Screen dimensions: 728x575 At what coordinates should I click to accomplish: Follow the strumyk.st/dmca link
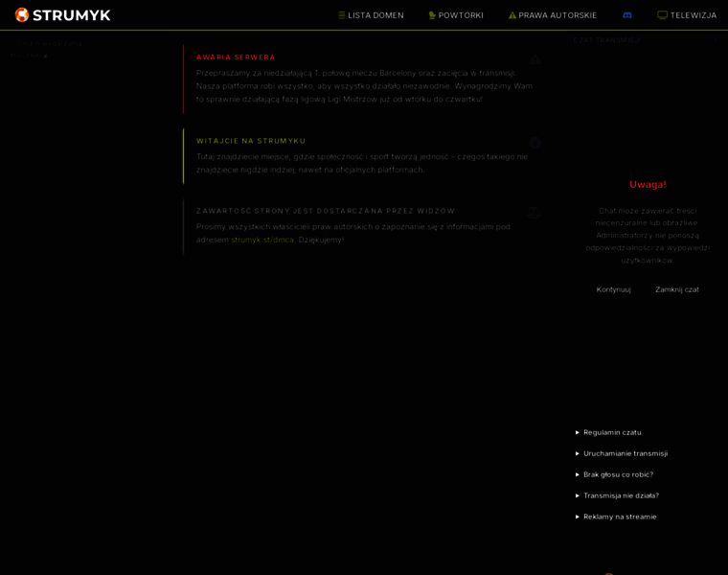point(262,240)
